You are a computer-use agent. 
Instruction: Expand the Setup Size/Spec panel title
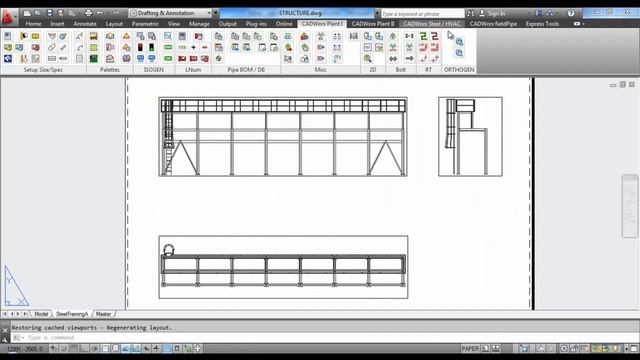point(43,70)
